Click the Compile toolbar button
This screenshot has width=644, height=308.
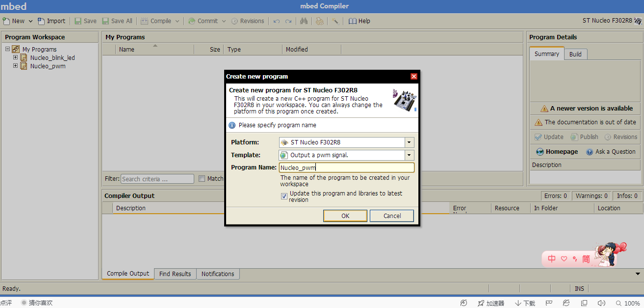click(156, 21)
